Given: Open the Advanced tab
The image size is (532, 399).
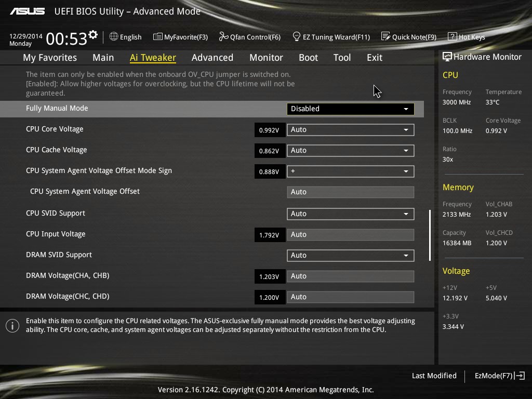Looking at the screenshot, I should tap(212, 57).
